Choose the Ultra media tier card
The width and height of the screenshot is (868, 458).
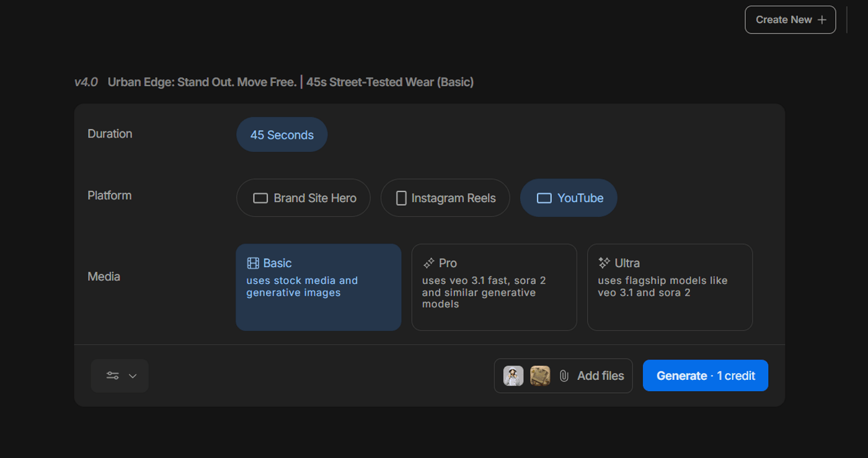670,287
